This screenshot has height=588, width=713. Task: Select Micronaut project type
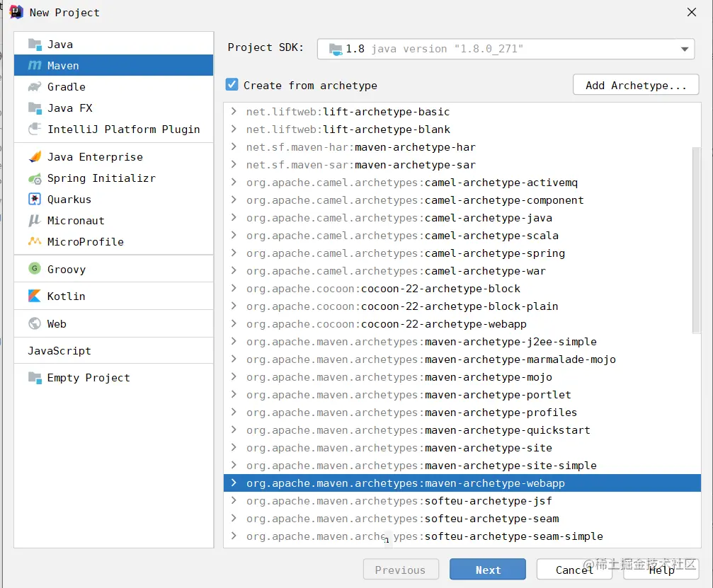click(x=114, y=220)
